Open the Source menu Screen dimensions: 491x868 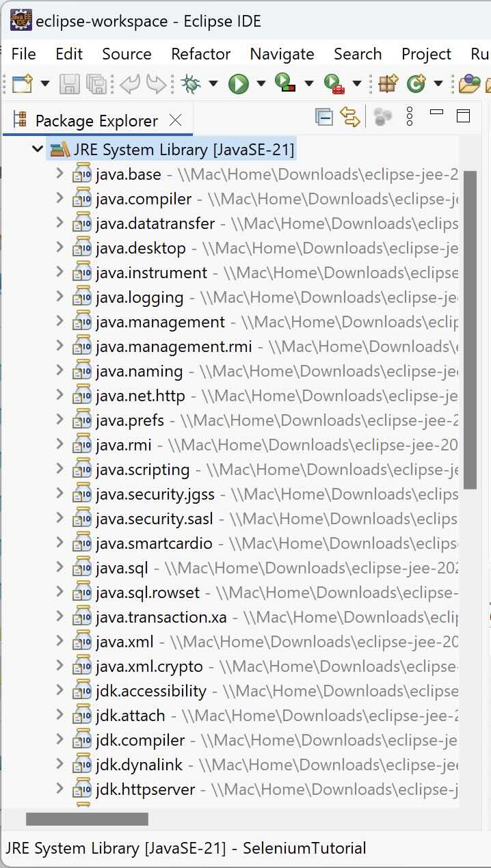(x=127, y=54)
